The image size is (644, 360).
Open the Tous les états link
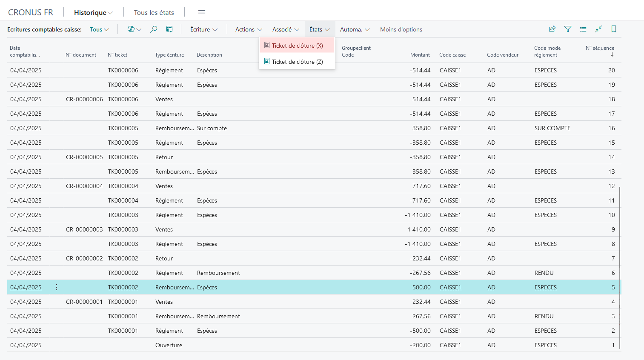[x=154, y=12]
